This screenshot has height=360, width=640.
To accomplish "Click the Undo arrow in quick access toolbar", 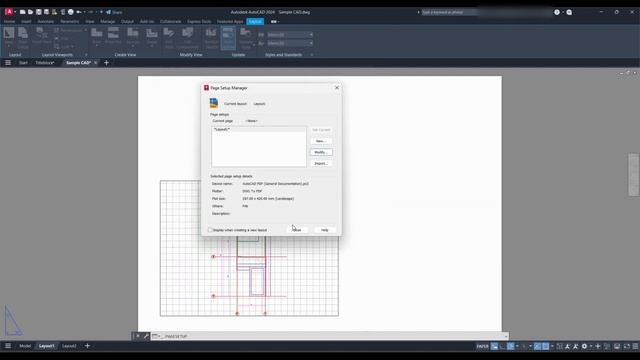I will (x=78, y=12).
